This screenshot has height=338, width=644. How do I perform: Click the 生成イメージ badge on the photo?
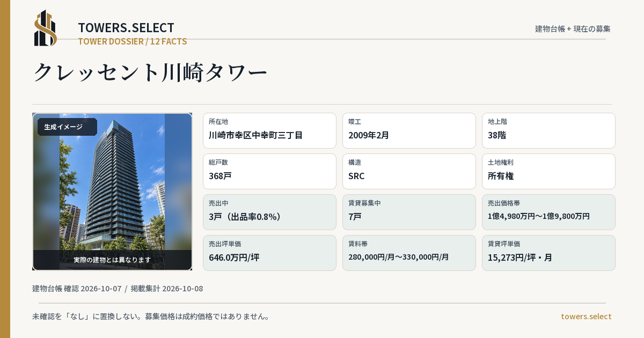[x=67, y=127]
